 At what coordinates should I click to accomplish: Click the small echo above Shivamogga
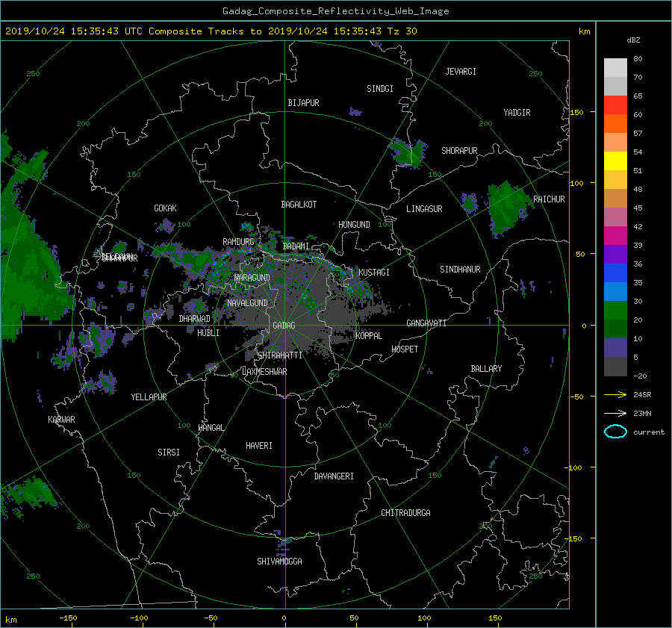pyautogui.click(x=283, y=544)
